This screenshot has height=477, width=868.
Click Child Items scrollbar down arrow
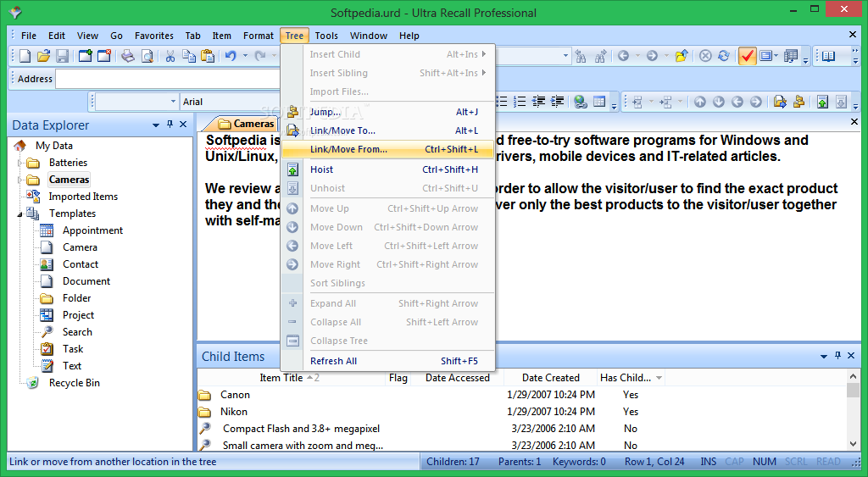coord(853,444)
